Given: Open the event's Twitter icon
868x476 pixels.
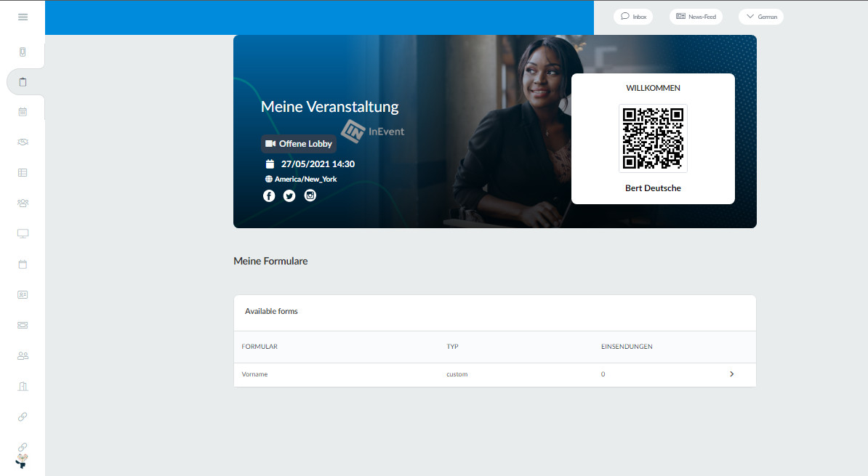Looking at the screenshot, I should coord(289,196).
